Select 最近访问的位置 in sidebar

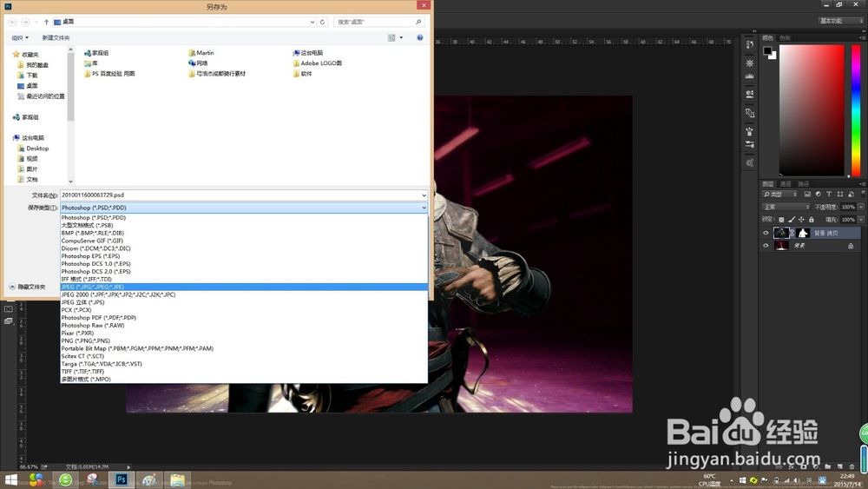tap(41, 96)
